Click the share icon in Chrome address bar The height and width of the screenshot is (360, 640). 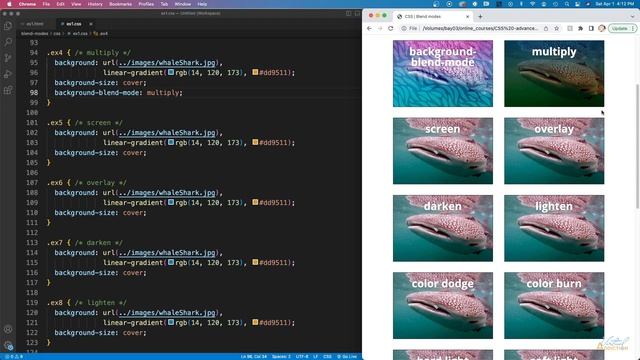click(546, 29)
